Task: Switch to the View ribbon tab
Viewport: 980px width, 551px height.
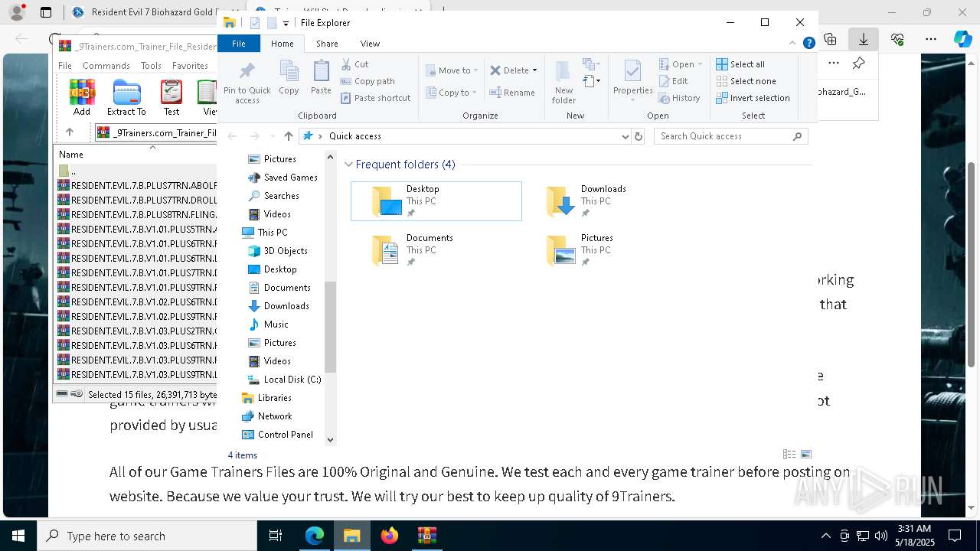Action: click(370, 44)
